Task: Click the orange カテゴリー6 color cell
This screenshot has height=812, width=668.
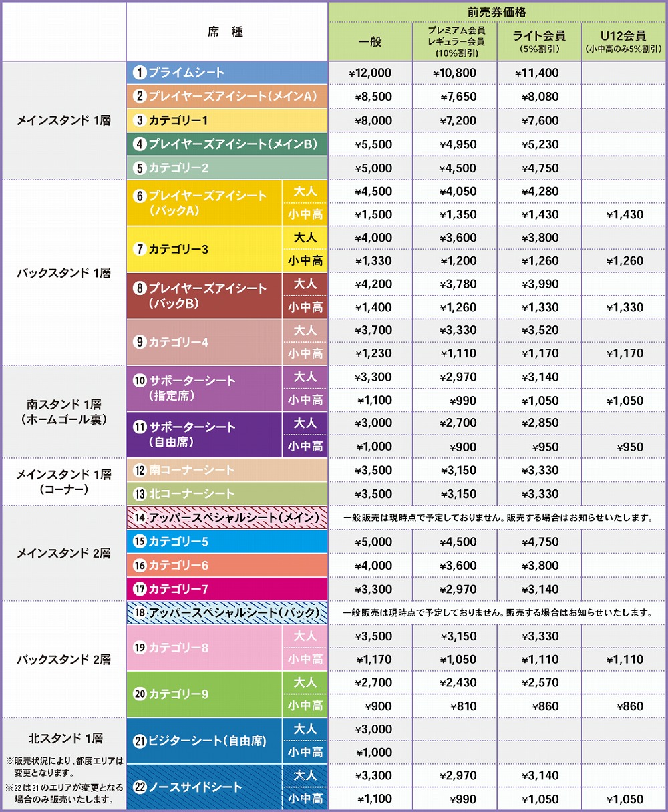Action: pyautogui.click(x=227, y=566)
